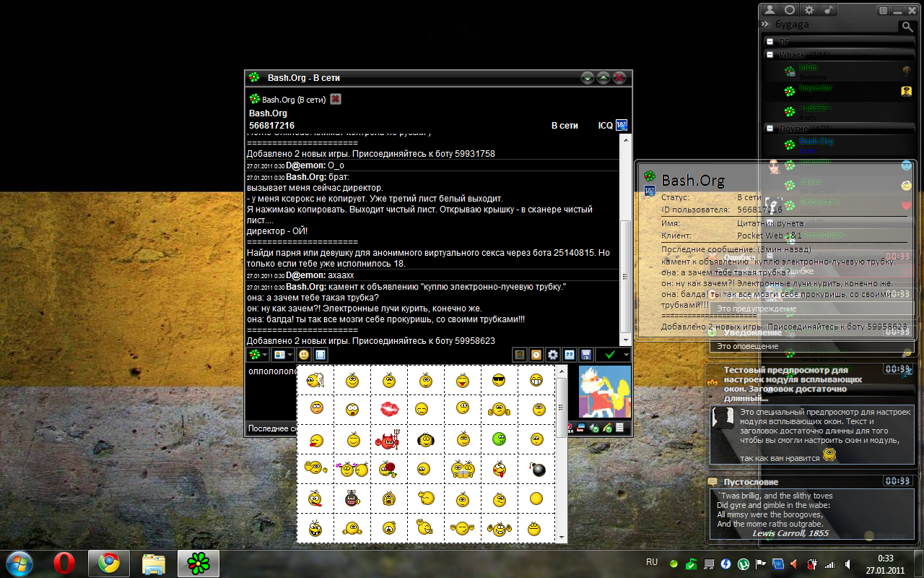
Task: Collapse the Другие contact group
Action: [x=770, y=129]
